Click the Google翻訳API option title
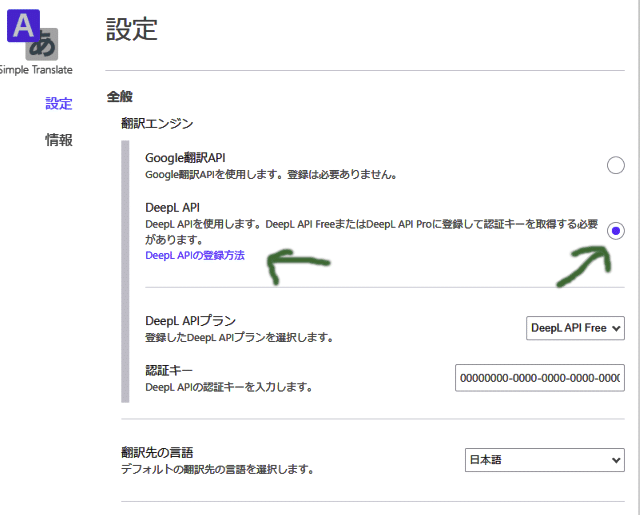Viewport: 640px width, 515px height. click(185, 158)
